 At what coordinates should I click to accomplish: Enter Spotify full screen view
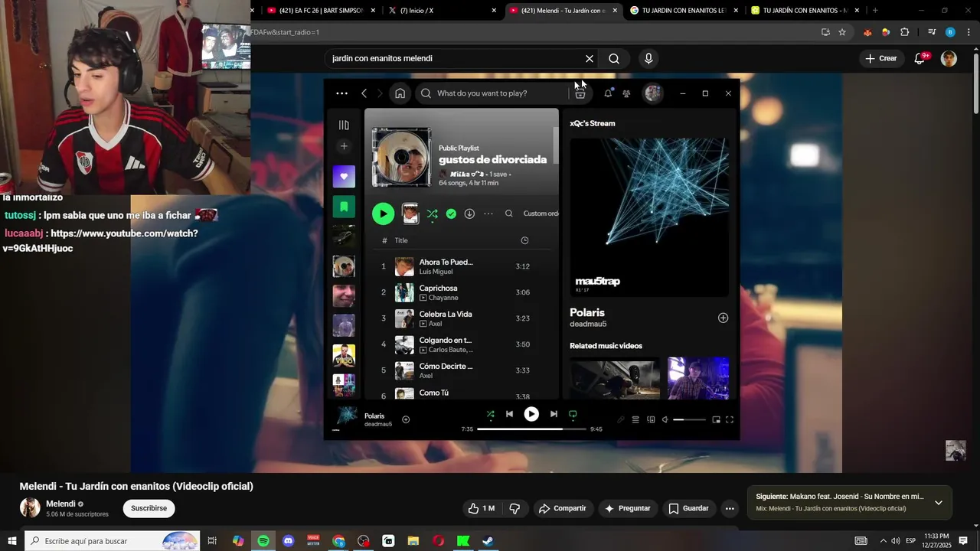pyautogui.click(x=730, y=419)
